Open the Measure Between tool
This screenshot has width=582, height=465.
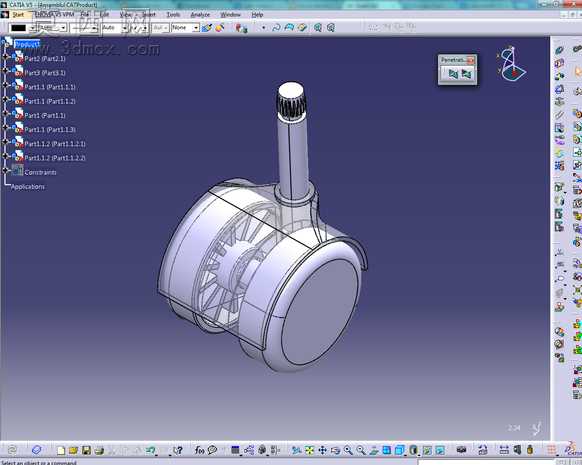coord(504,451)
